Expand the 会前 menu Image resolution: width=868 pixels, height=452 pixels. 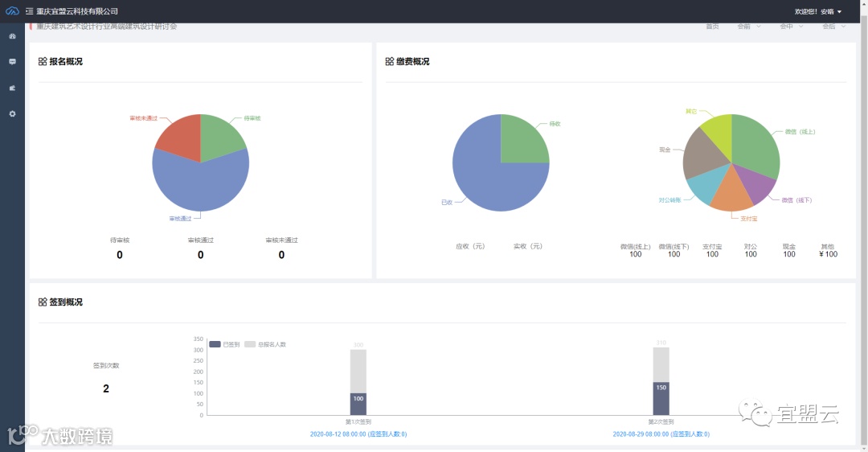click(x=749, y=26)
